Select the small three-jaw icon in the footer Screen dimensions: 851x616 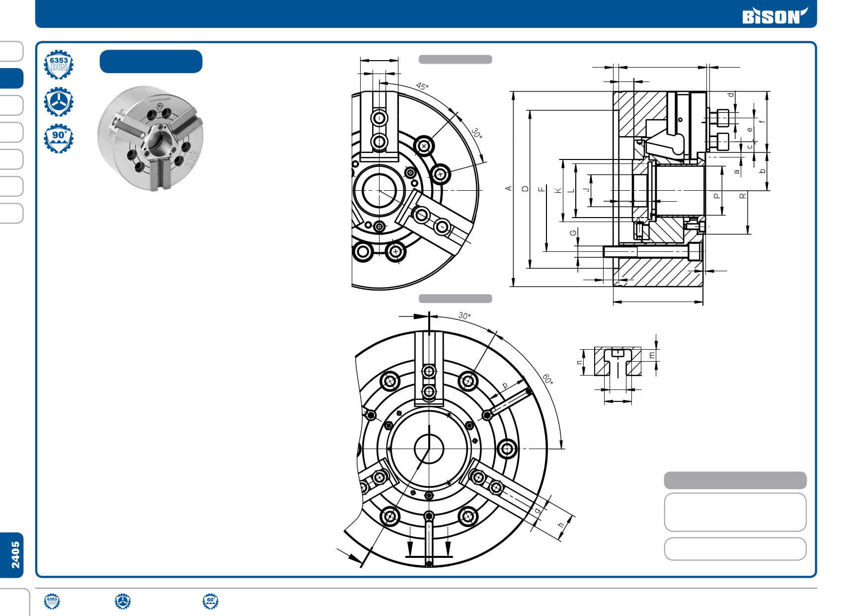click(x=123, y=601)
